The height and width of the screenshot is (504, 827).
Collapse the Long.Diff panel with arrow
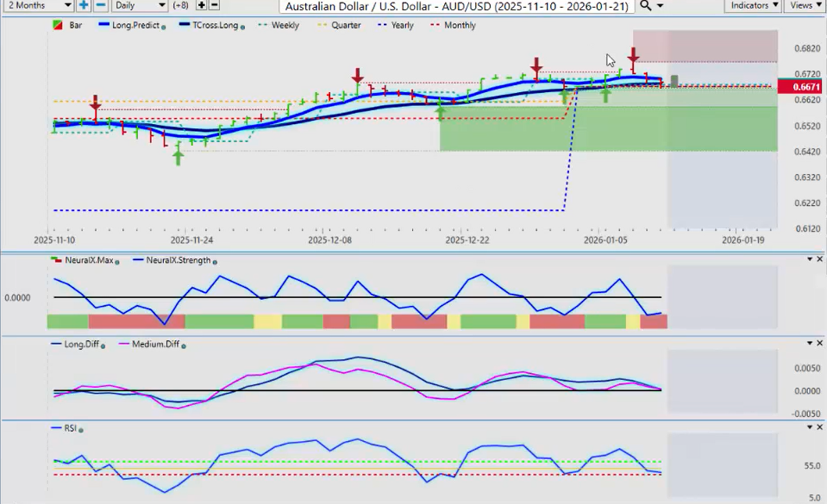click(x=809, y=344)
